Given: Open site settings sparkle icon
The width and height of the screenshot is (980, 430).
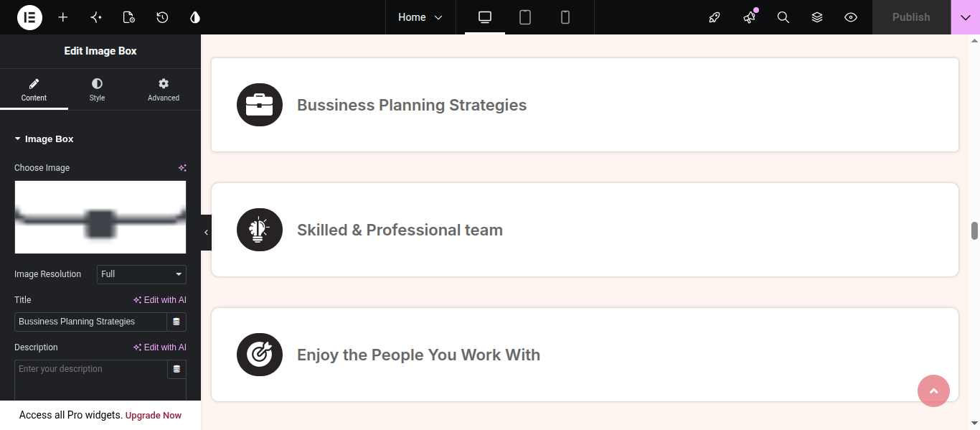Looking at the screenshot, I should [96, 17].
